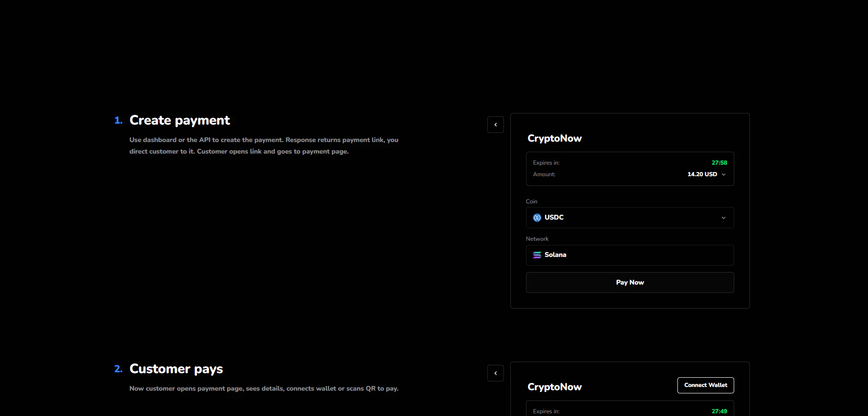Screen dimensions: 868x416
Task: Click the Connect Wallet button
Action: point(705,385)
